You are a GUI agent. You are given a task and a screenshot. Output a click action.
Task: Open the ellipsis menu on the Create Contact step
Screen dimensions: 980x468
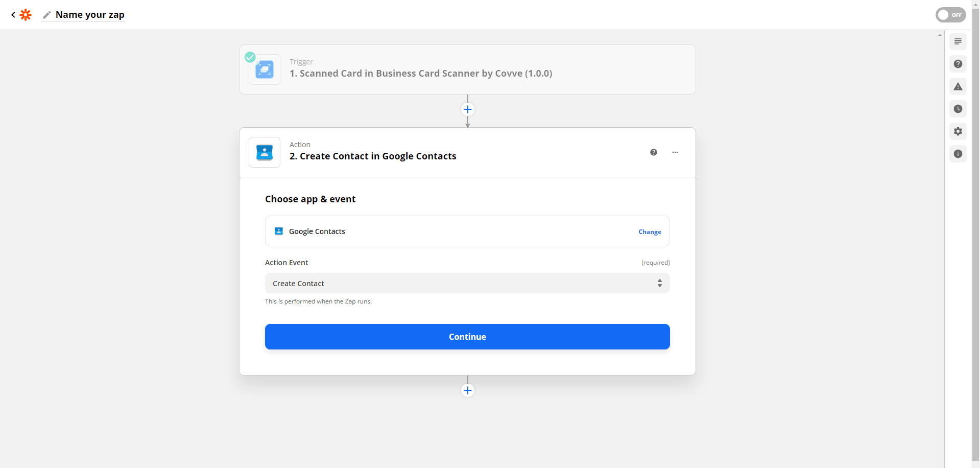click(x=675, y=152)
